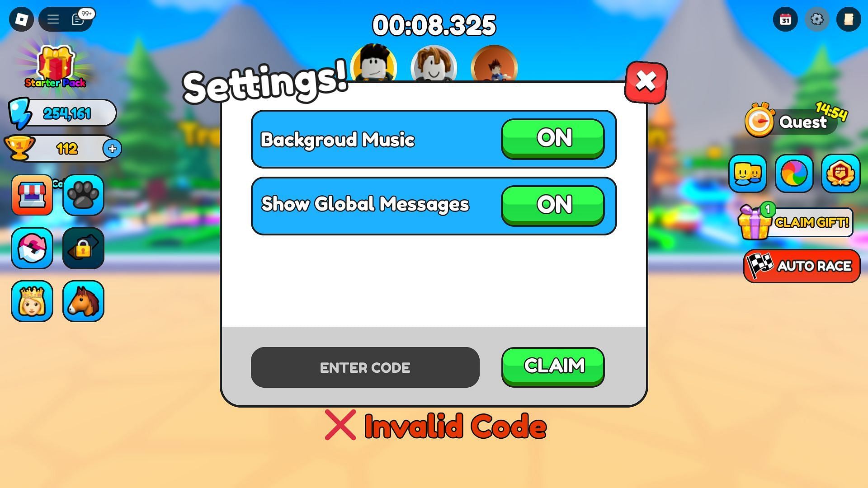
Task: Select the horse head icon
Action: 84,301
